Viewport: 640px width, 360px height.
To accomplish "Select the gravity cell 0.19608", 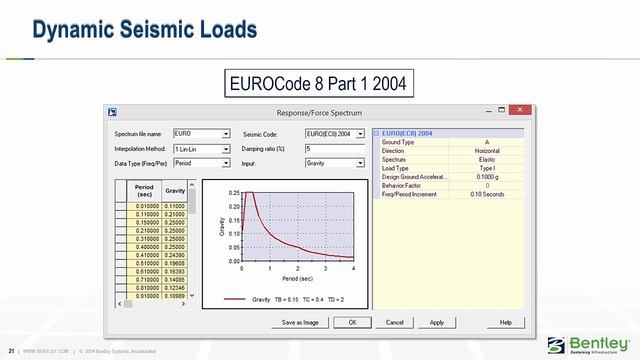I will tap(175, 263).
